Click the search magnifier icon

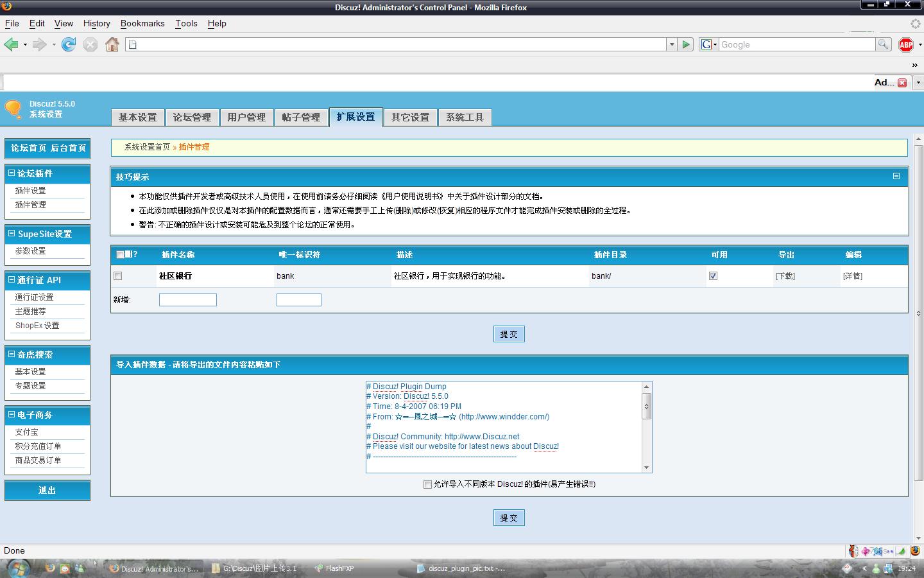[884, 44]
